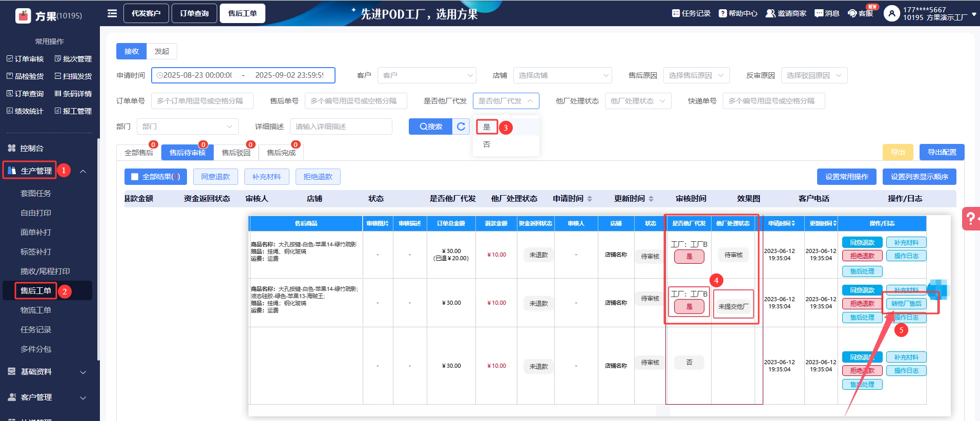This screenshot has width=980, height=421.
Task: Sort by 申请时间 column header
Action: 572,199
